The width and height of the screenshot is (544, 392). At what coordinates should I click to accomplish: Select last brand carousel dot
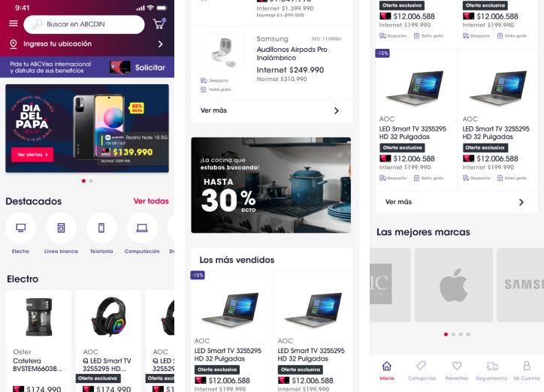(468, 334)
